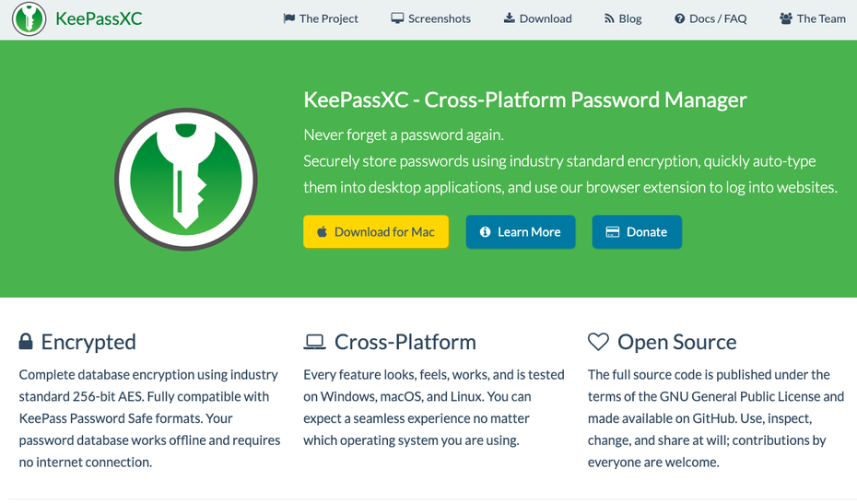Click the Apple icon on download button

coord(323,232)
